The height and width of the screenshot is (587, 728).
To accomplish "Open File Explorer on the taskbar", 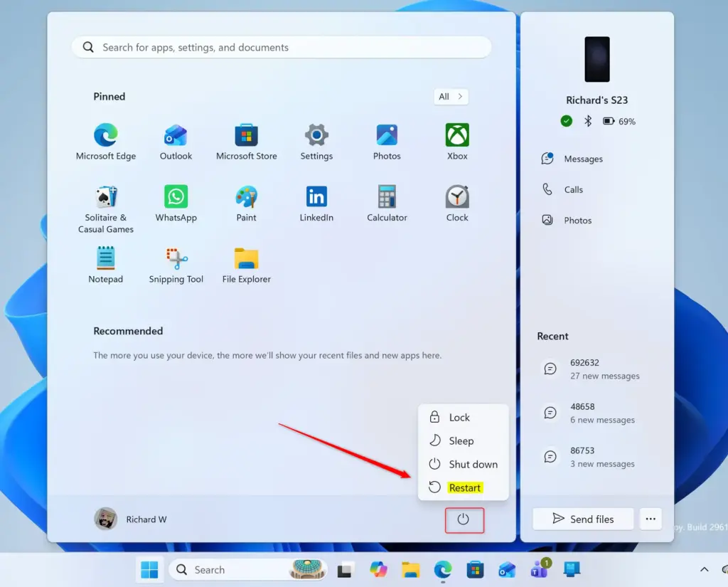I will 411,569.
